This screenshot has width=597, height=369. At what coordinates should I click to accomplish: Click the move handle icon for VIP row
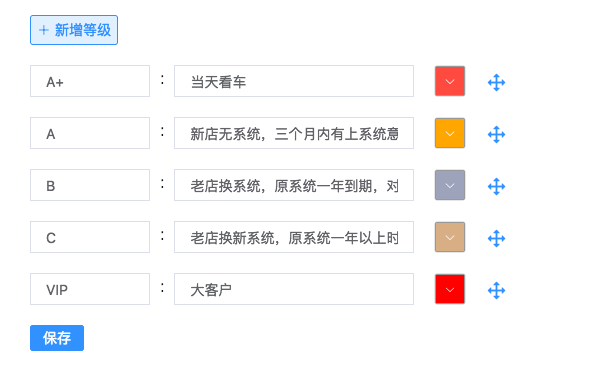click(x=496, y=290)
